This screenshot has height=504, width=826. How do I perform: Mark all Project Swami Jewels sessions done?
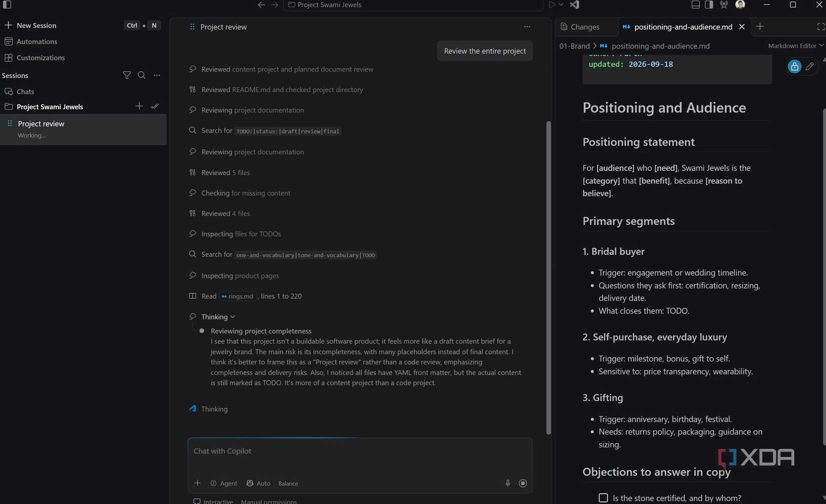click(x=155, y=106)
